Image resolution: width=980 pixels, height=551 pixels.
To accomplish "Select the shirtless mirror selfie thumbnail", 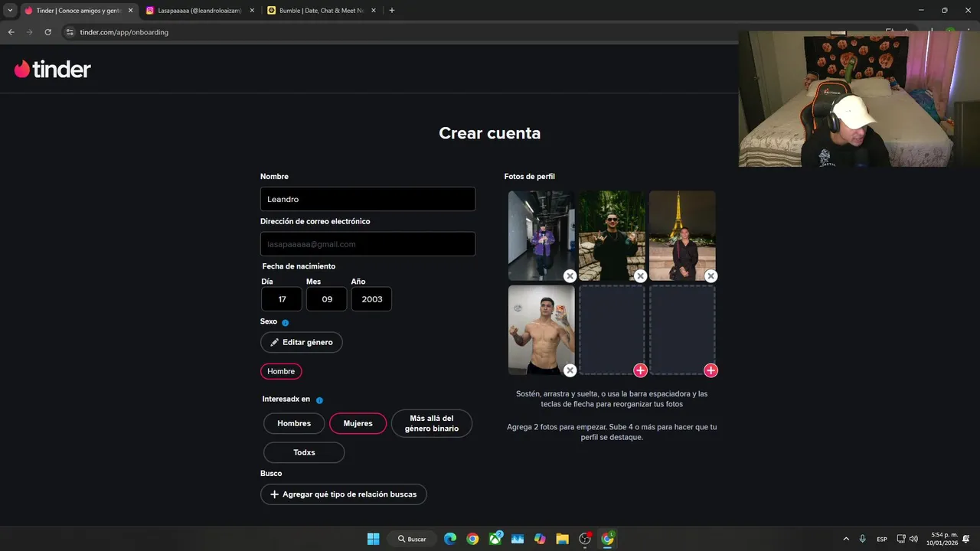I will click(541, 330).
